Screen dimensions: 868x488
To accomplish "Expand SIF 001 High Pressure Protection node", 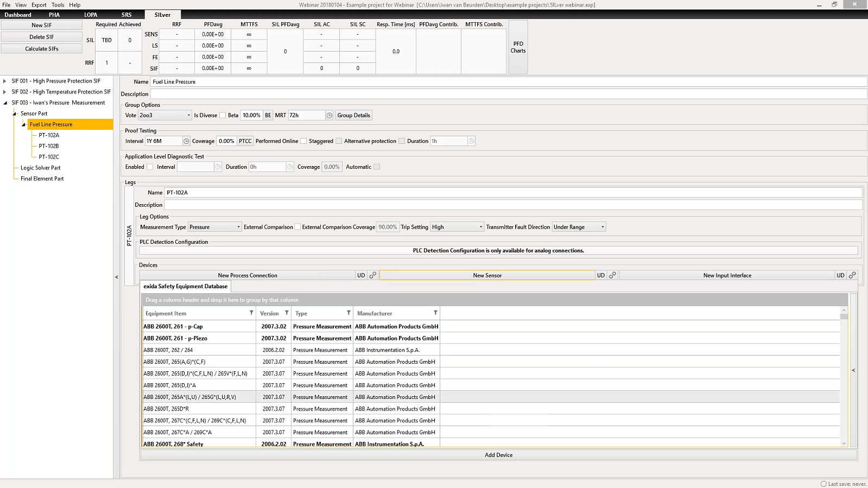I will click(x=5, y=81).
